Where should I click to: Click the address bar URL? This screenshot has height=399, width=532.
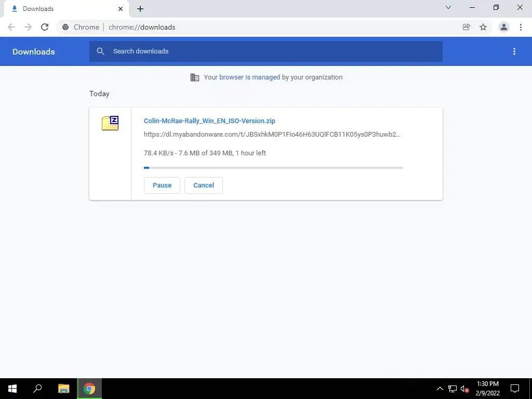click(x=142, y=27)
